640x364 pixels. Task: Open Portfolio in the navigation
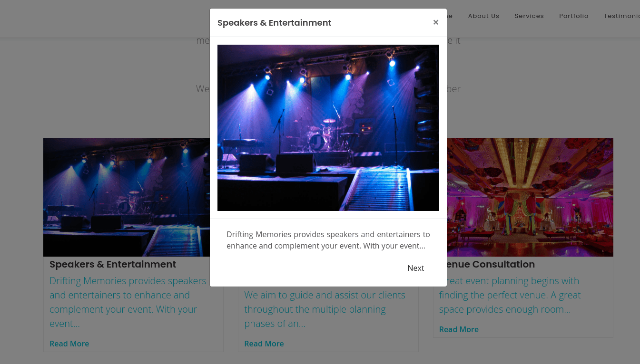[574, 16]
